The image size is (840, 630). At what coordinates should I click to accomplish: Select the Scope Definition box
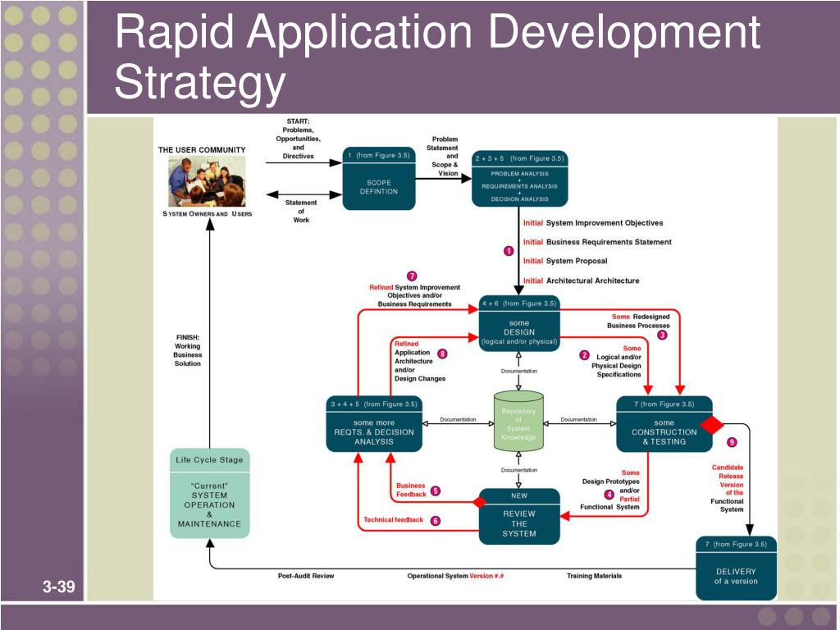point(379,178)
